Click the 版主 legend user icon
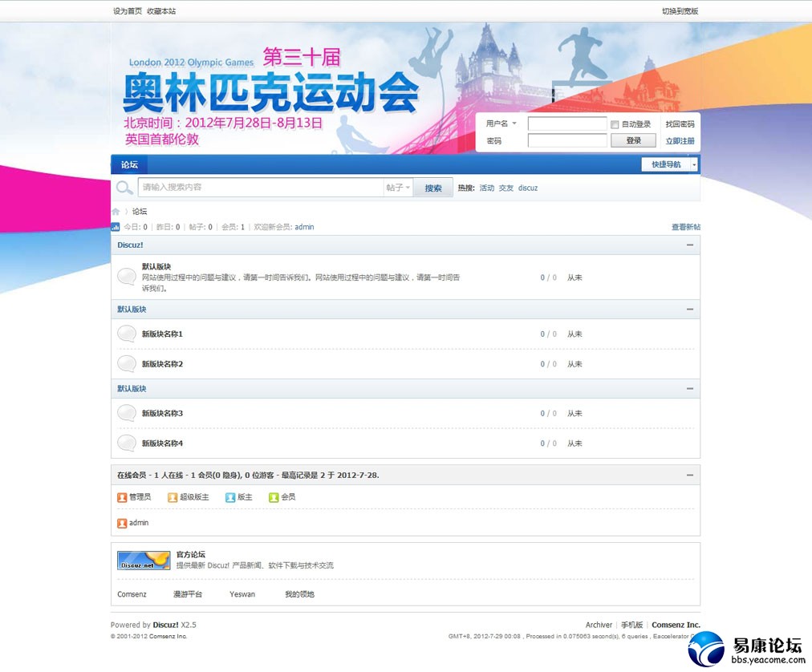This screenshot has height=672, width=812. [x=230, y=497]
